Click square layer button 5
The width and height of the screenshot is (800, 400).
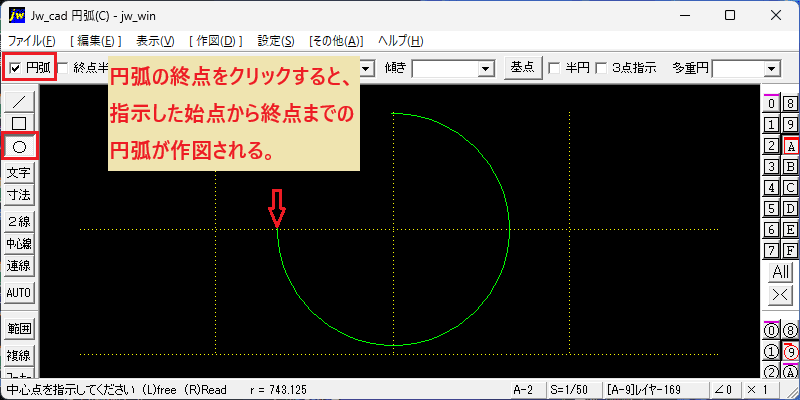[x=771, y=209]
